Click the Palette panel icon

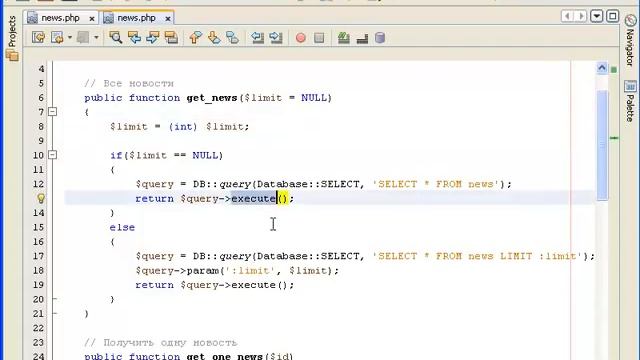coord(630,87)
